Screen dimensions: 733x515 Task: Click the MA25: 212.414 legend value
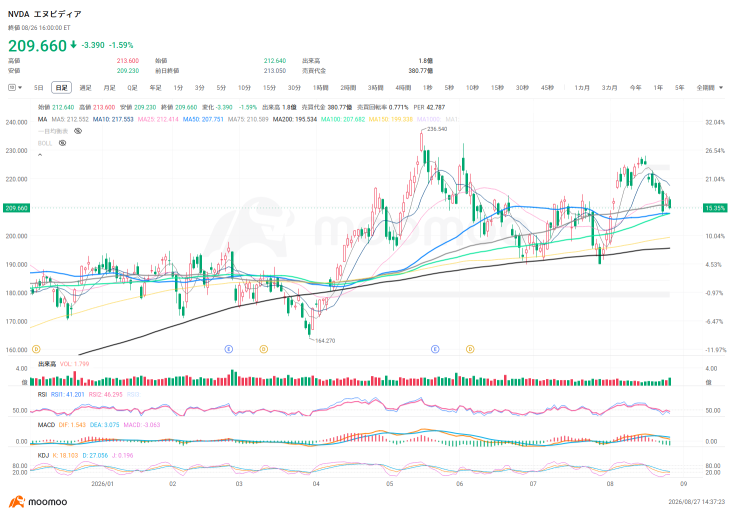[x=158, y=119]
